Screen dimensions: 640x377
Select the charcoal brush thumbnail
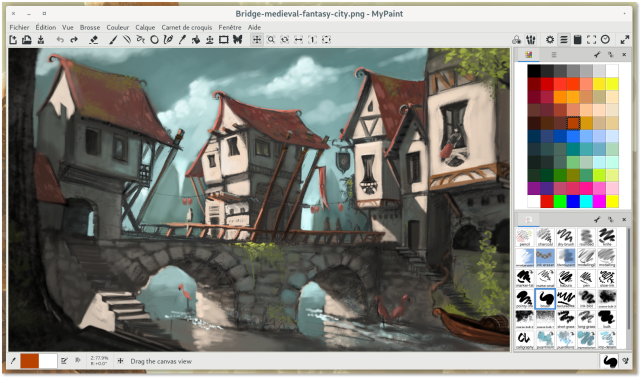point(545,237)
